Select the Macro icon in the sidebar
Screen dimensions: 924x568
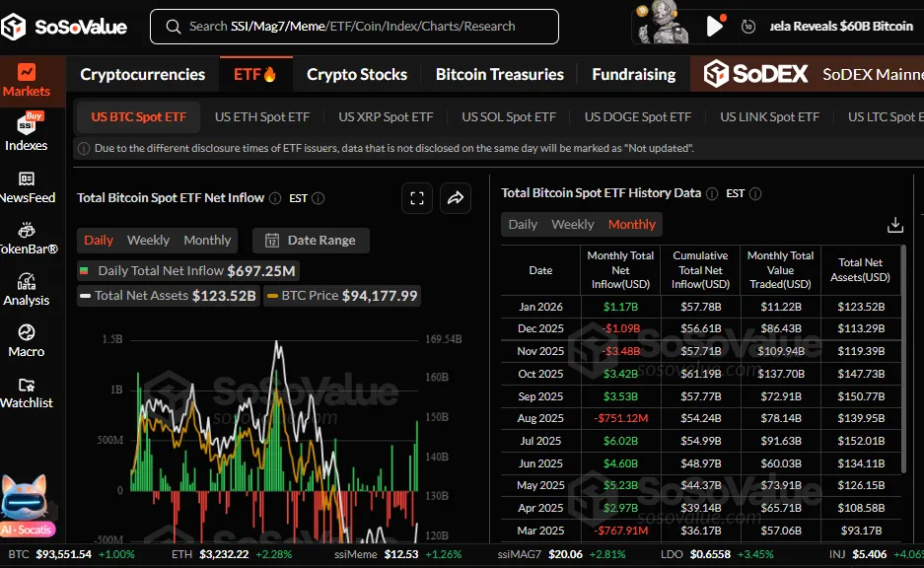[29, 340]
